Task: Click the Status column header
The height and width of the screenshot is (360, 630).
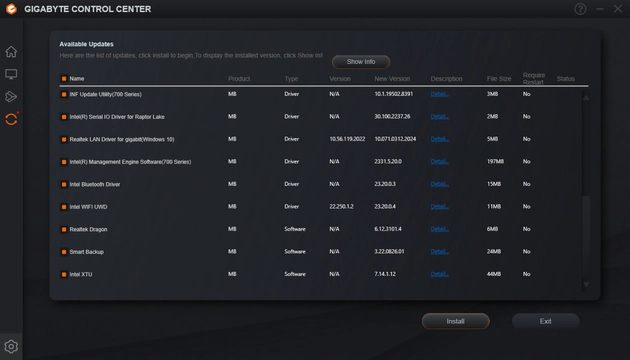Action: point(566,79)
